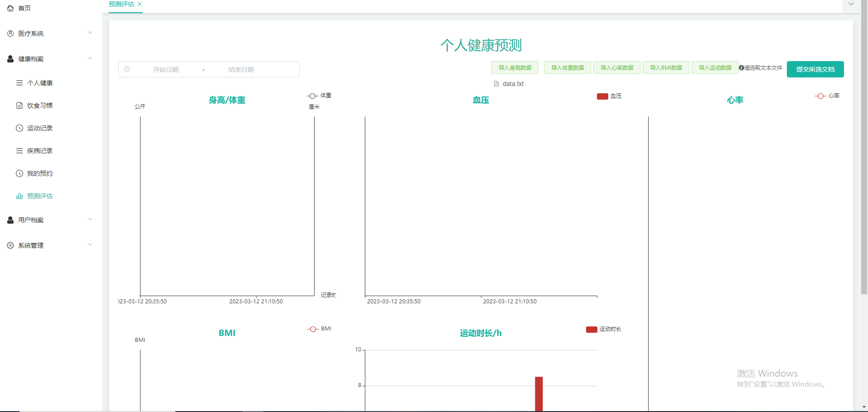Click the 系统管理 gear icon
The image size is (868, 412).
[10, 245]
